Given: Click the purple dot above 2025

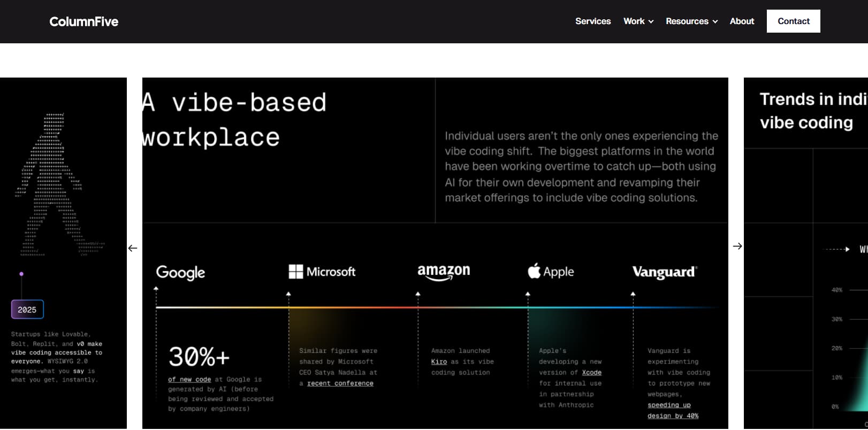Looking at the screenshot, I should pyautogui.click(x=21, y=274).
